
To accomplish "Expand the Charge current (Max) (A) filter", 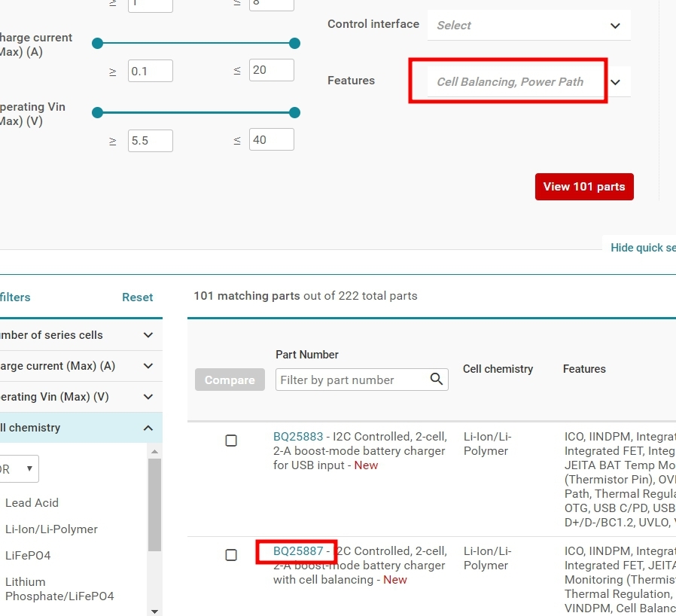I will click(81, 366).
